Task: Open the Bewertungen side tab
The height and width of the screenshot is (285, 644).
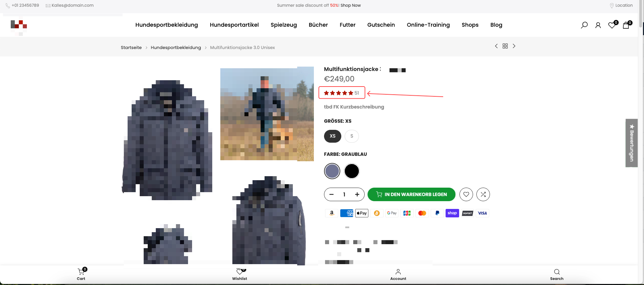Action: click(631, 143)
